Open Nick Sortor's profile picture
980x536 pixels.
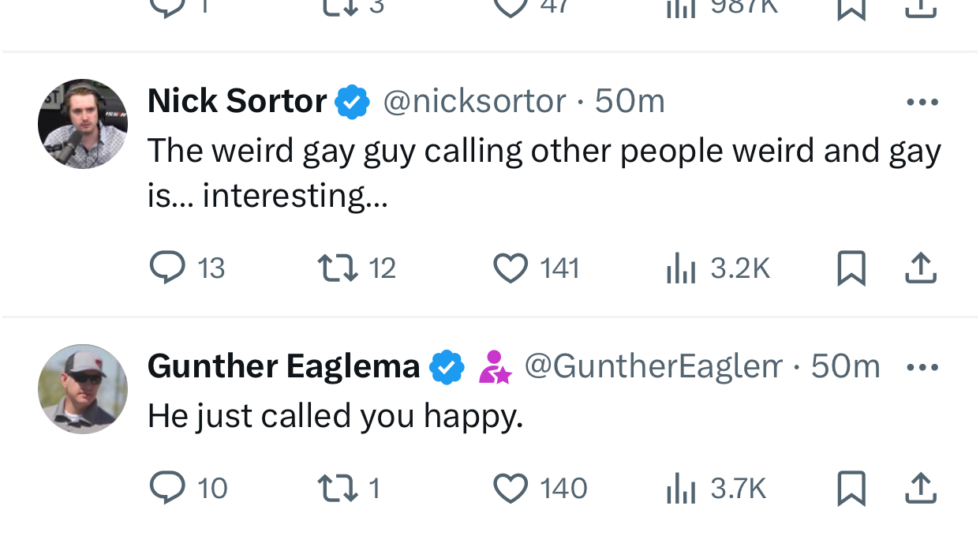pos(83,124)
